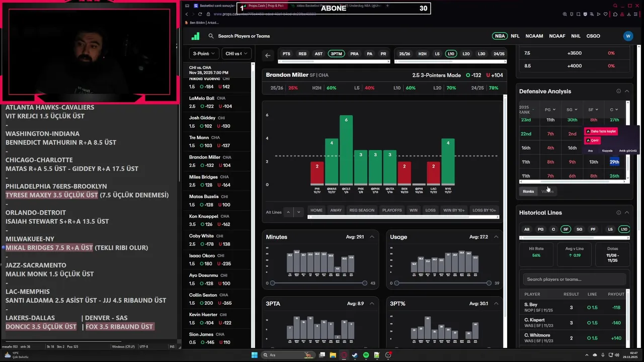
Task: Click browser back navigation arrow
Action: click(x=187, y=14)
